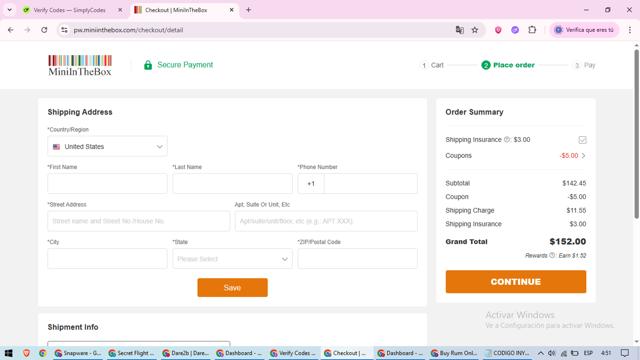Click the Grand Total $152.00 amount
Viewport: 640px width, 360px height.
pyautogui.click(x=568, y=242)
